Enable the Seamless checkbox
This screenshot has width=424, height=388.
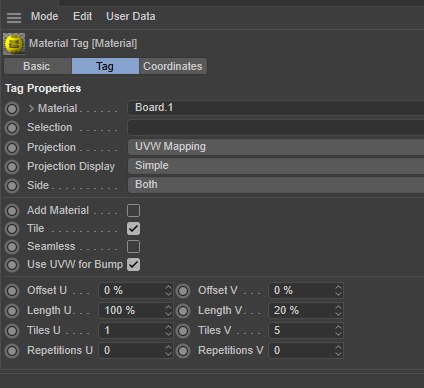[133, 247]
